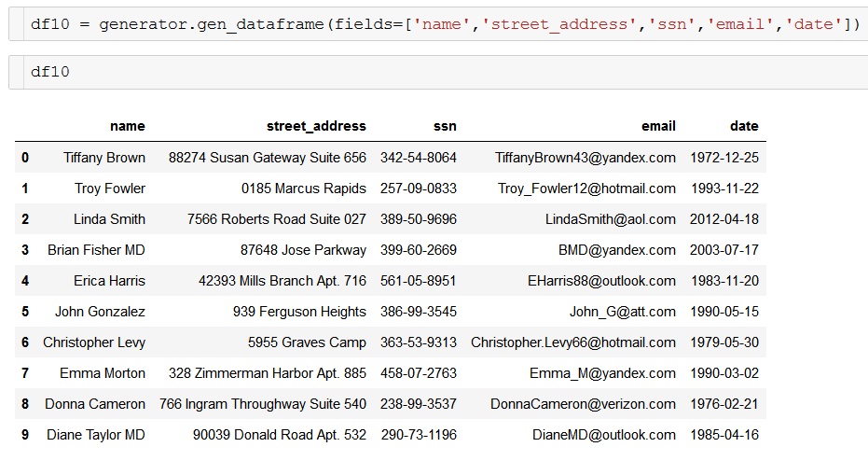Image resolution: width=868 pixels, height=461 pixels.
Task: Select row index 9 in the table
Action: tap(25, 435)
